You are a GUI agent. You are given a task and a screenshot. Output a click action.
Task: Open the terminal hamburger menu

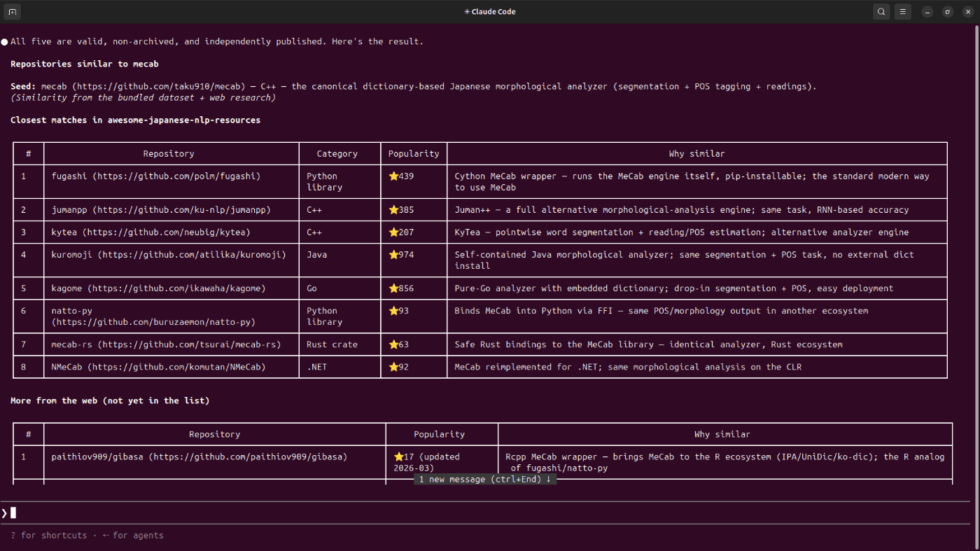pyautogui.click(x=903, y=12)
